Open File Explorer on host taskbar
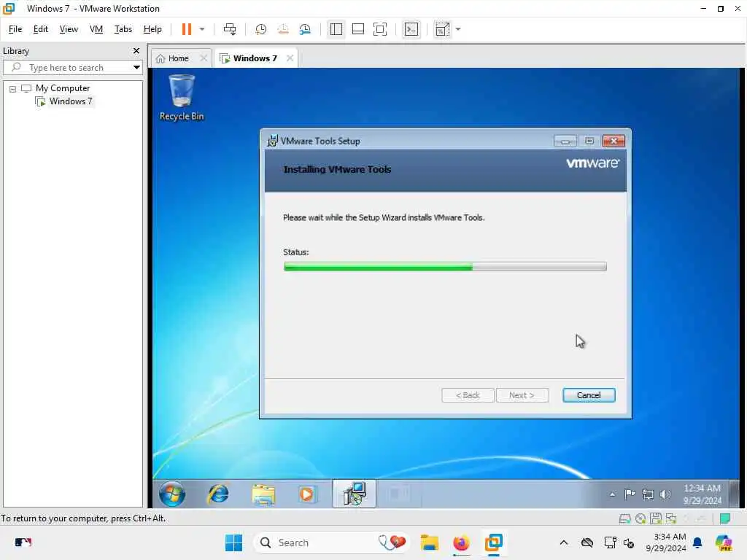Screen dimensions: 747x560 [x=429, y=542]
